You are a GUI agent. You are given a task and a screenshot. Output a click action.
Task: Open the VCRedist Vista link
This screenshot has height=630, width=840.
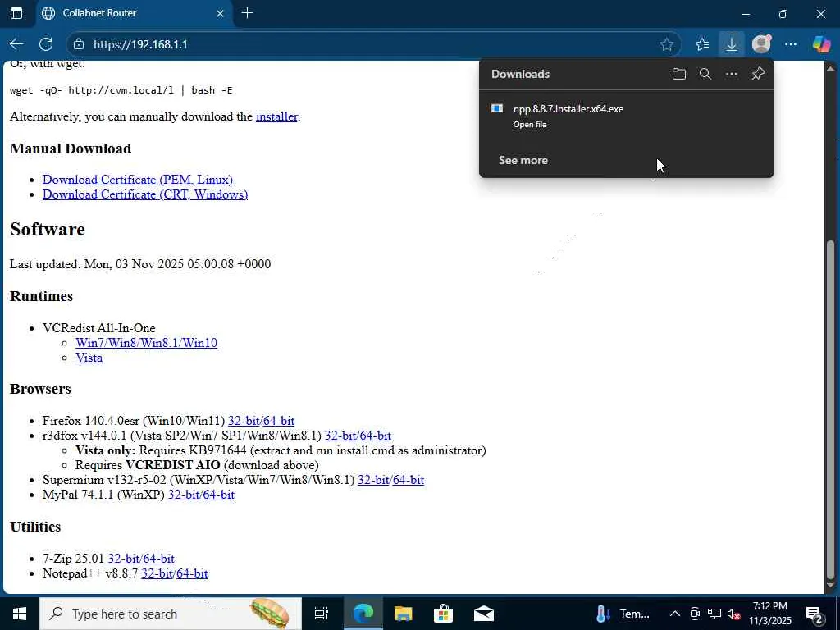click(x=89, y=358)
